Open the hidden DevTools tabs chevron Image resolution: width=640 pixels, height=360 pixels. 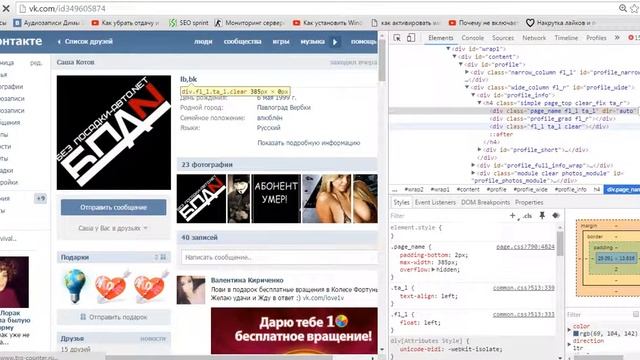617,38
